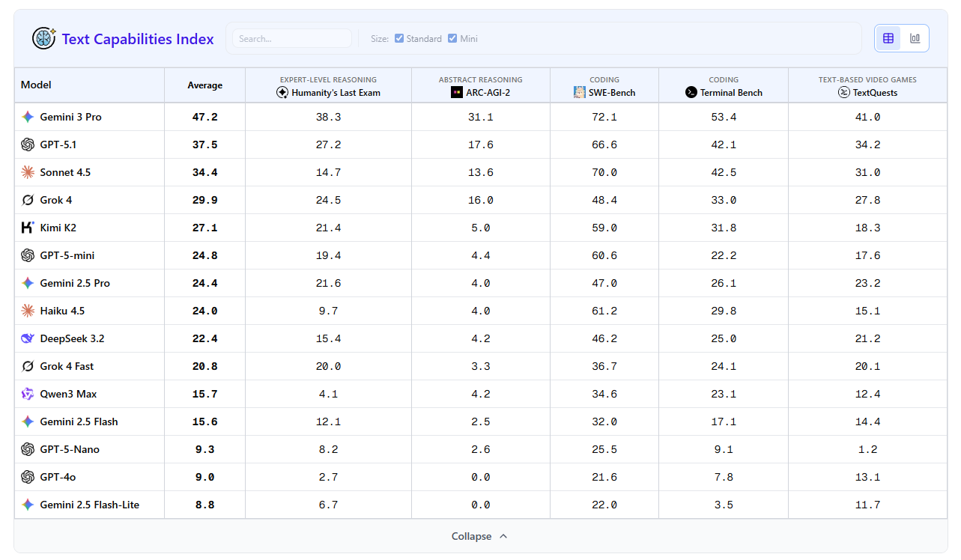This screenshot has height=560, width=961.
Task: Click the Collapse button label
Action: pyautogui.click(x=471, y=536)
